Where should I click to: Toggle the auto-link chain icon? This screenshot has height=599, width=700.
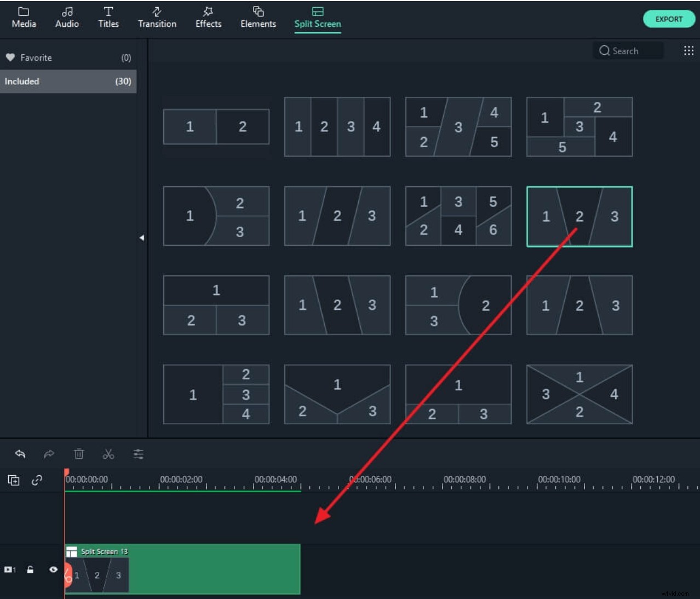click(37, 480)
